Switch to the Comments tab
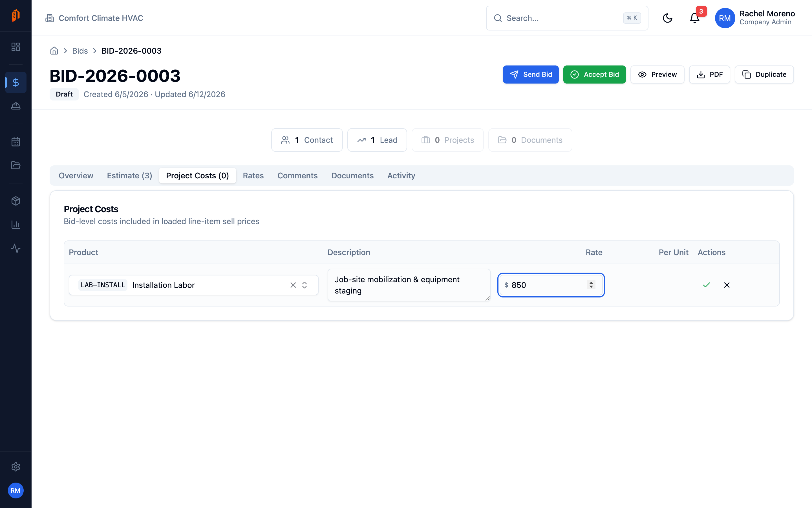This screenshot has width=812, height=508. [297, 176]
